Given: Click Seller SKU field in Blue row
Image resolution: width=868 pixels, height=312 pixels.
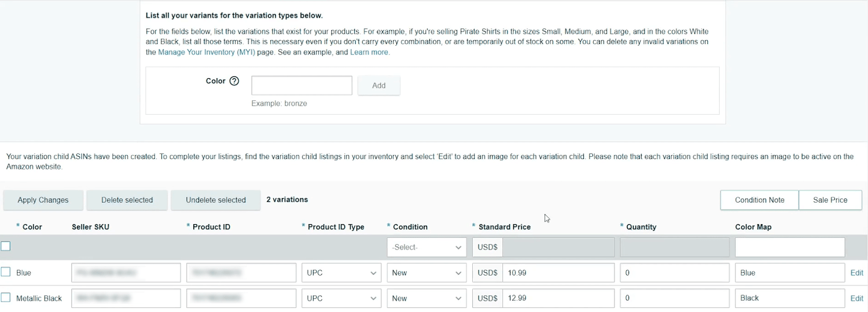Looking at the screenshot, I should (x=126, y=273).
